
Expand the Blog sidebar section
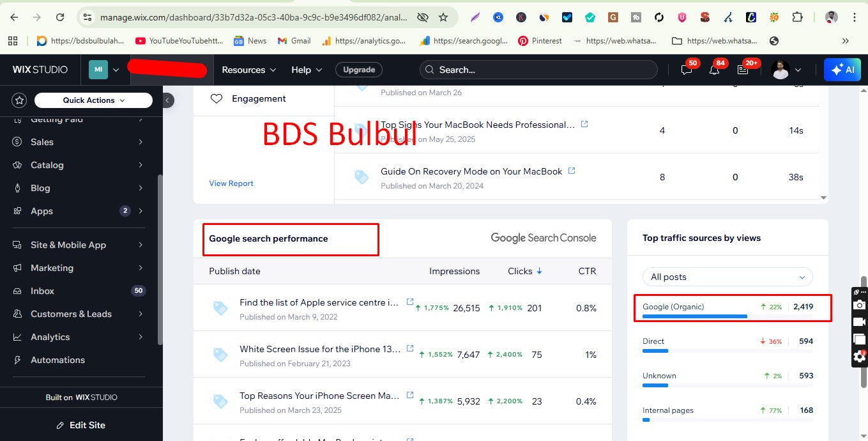(40, 187)
